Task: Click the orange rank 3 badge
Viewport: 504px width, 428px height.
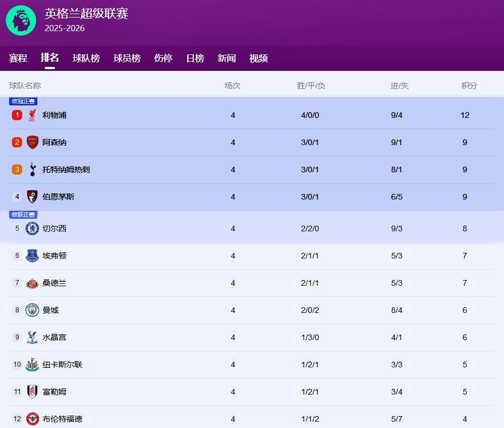Action: (x=17, y=169)
